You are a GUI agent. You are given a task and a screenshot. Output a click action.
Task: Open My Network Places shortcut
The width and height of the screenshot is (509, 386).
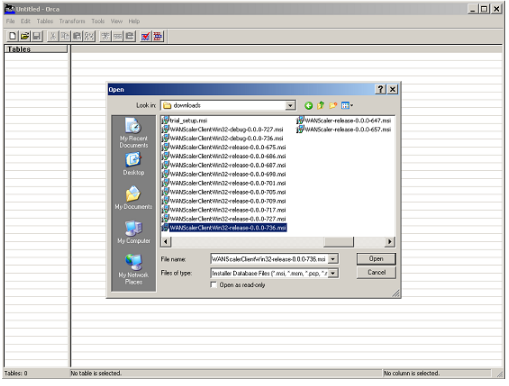[133, 269]
